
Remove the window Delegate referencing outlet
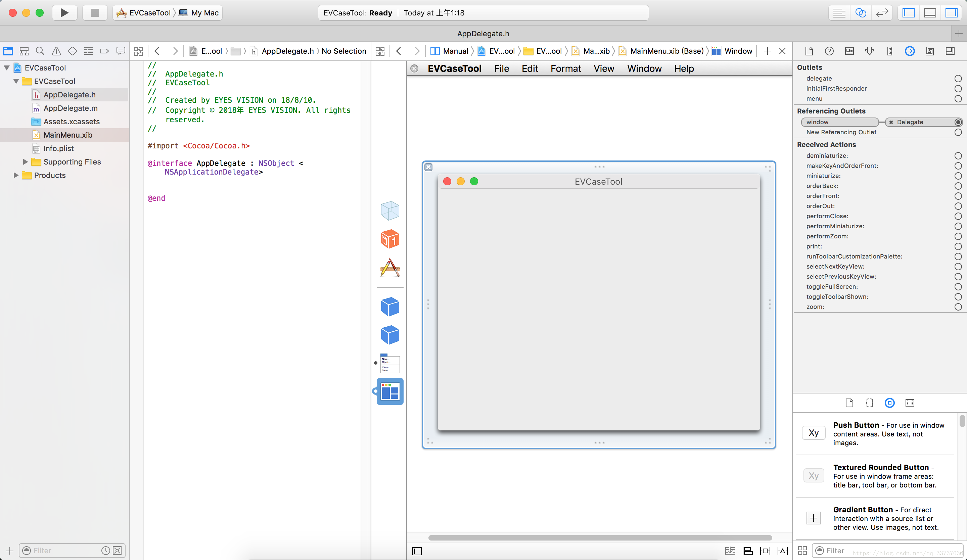coord(891,122)
